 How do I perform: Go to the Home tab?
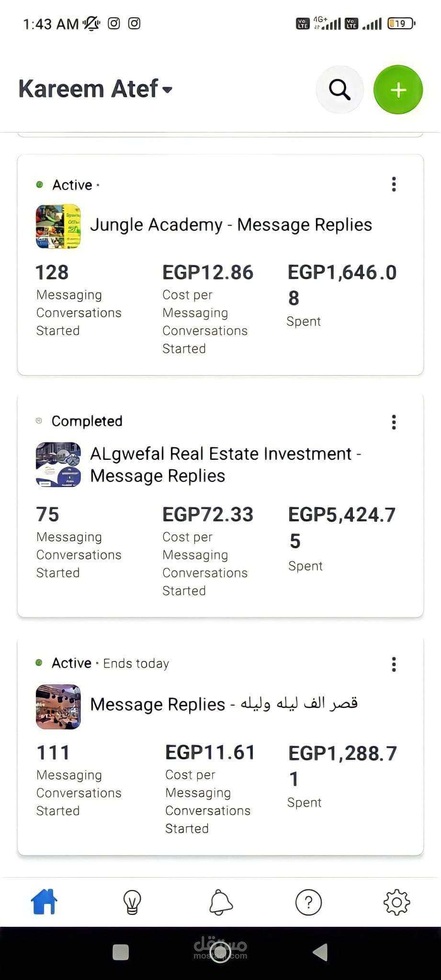click(44, 902)
